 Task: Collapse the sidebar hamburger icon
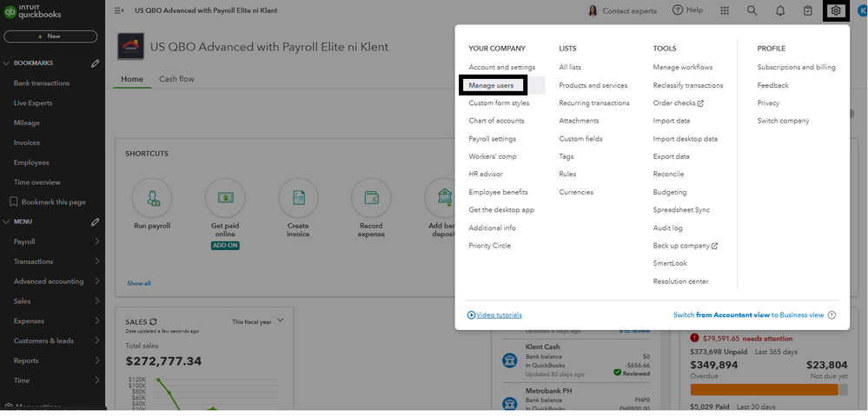118,10
